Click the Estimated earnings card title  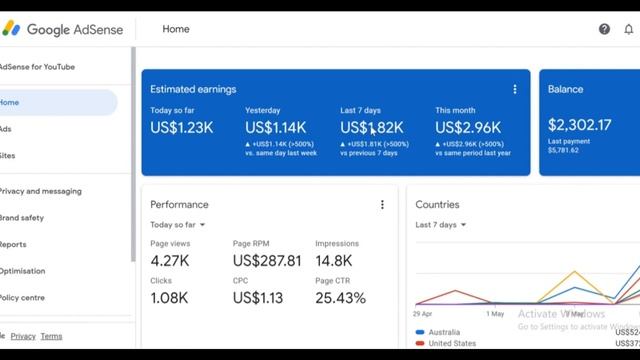click(193, 89)
